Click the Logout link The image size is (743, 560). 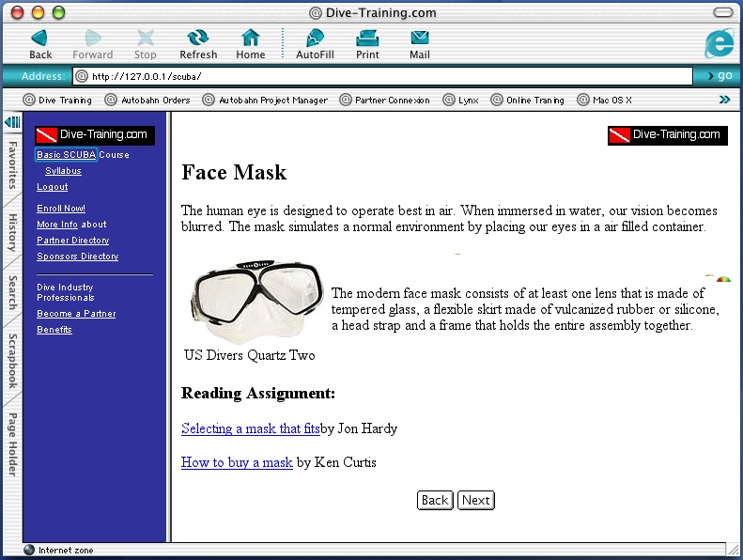point(52,187)
